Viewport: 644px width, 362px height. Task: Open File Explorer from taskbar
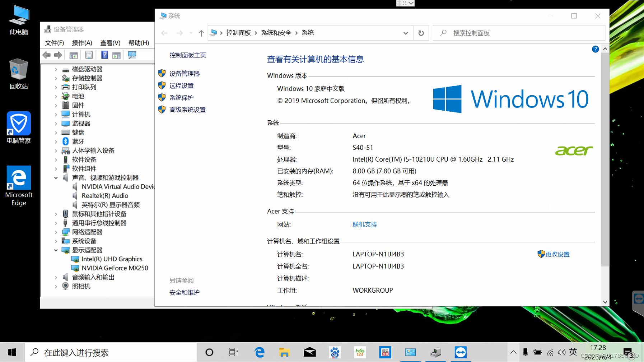click(284, 352)
